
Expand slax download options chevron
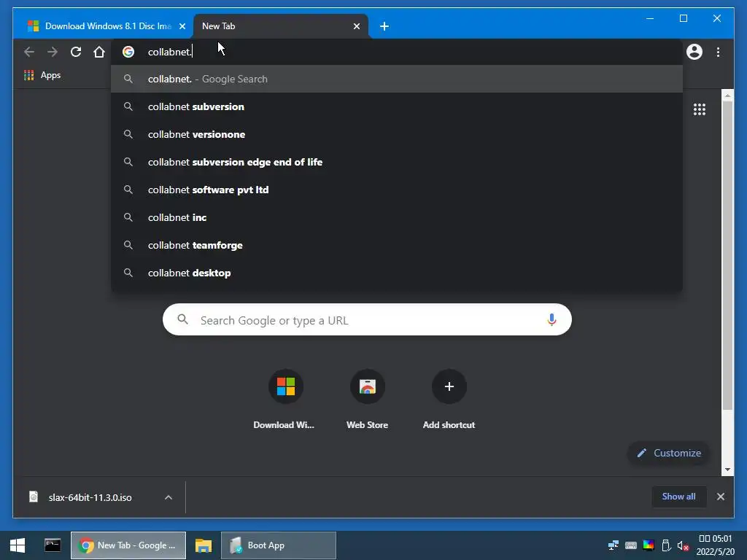[x=169, y=497]
